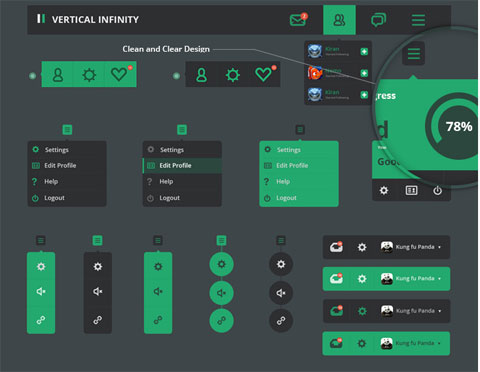Toggle the dark circular mute button
The height and width of the screenshot is (372, 480).
(x=281, y=293)
